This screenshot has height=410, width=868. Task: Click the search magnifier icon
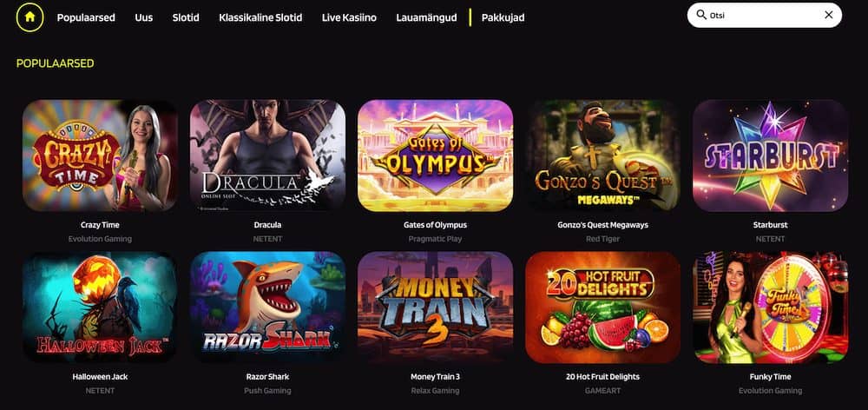[x=701, y=15]
